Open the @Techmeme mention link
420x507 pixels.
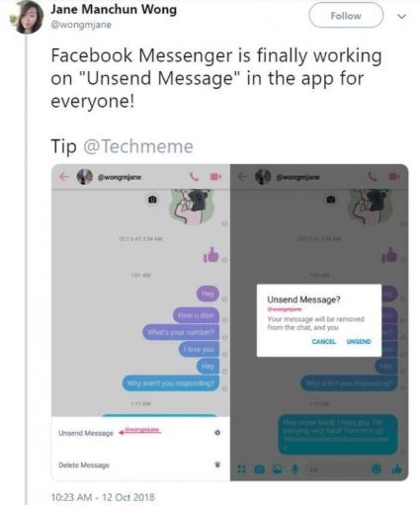coord(138,146)
